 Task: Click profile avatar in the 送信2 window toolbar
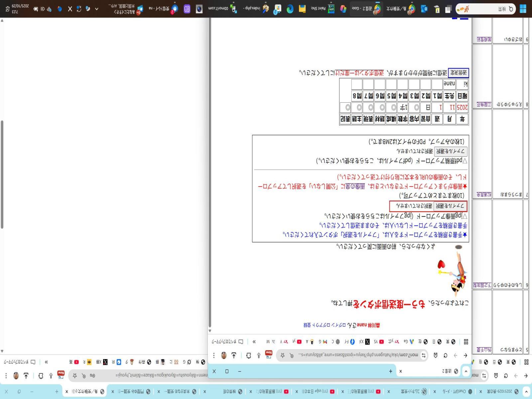[224, 355]
